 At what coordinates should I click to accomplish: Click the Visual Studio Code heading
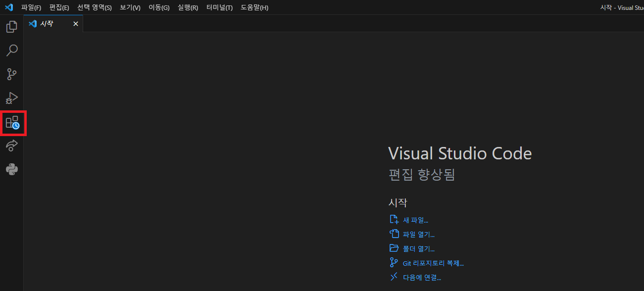[x=460, y=153]
